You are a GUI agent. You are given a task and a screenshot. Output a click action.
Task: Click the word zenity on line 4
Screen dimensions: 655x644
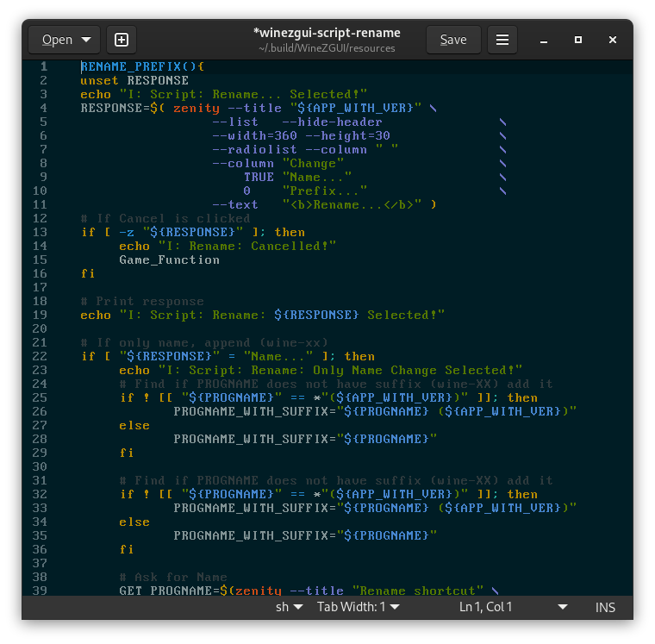(196, 108)
